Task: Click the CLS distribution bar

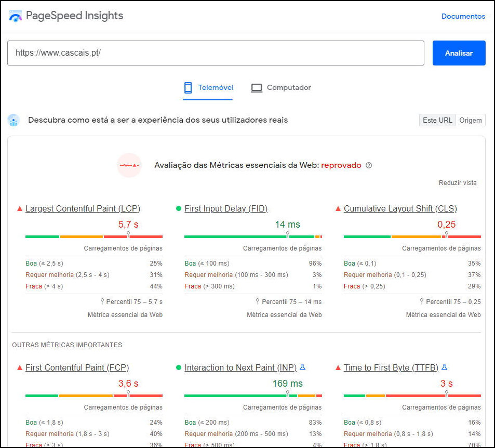Action: (x=412, y=236)
